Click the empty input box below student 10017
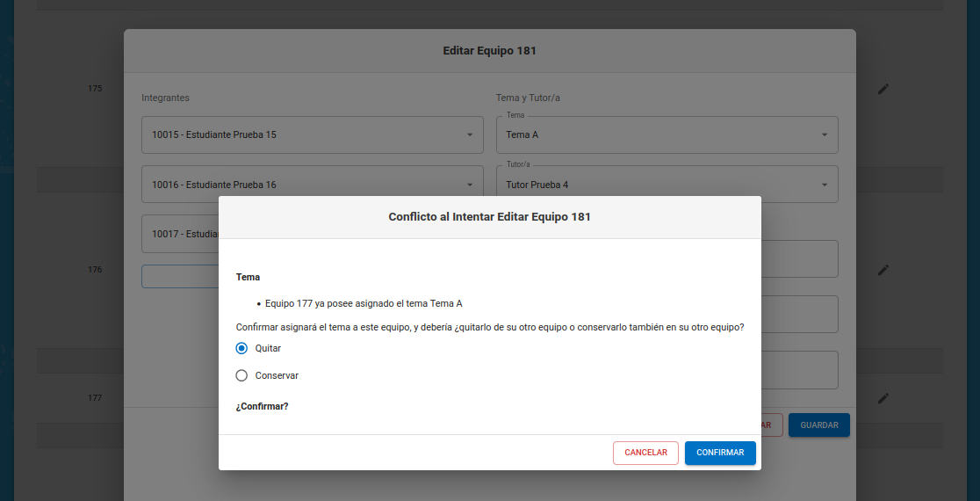 point(180,276)
